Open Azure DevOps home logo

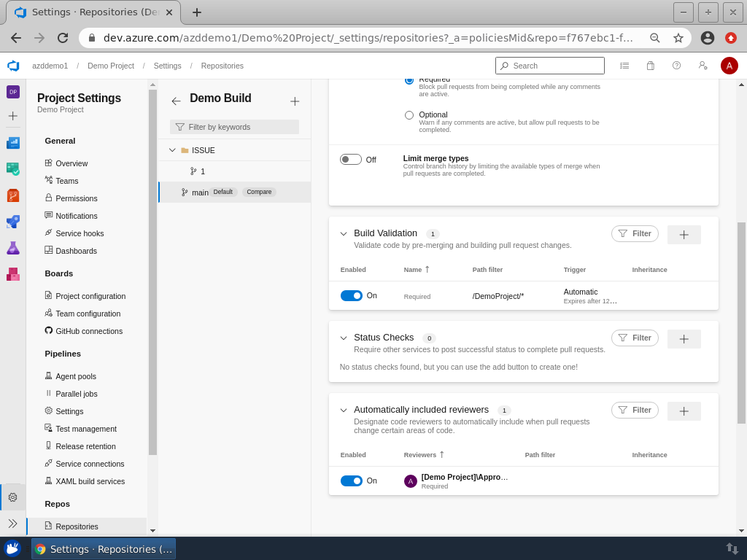click(13, 66)
